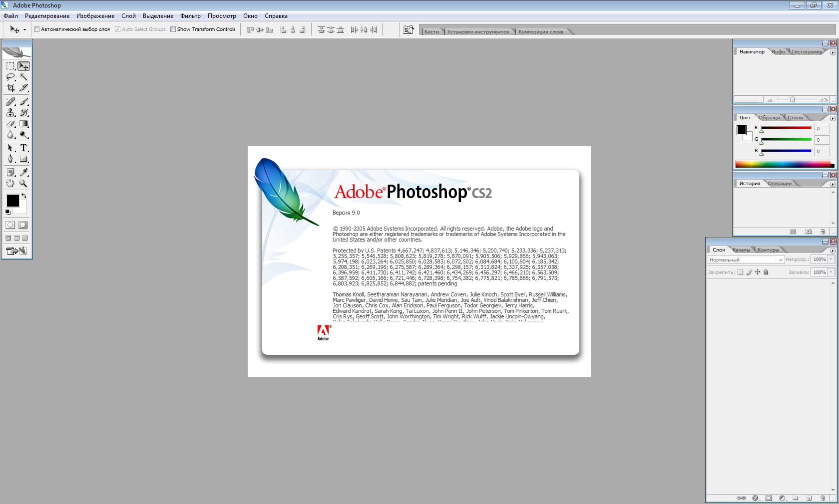
Task: Delete layer with Layers panel trash icon
Action: [823, 498]
